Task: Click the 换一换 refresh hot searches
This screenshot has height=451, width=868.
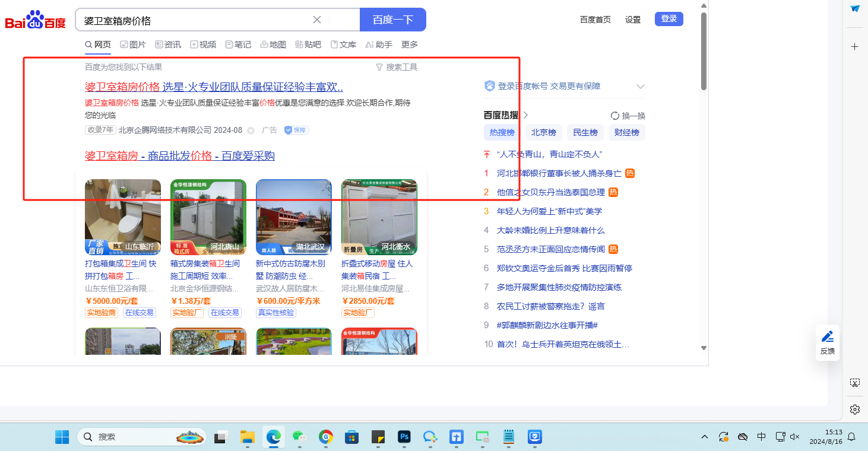Action: coord(628,116)
